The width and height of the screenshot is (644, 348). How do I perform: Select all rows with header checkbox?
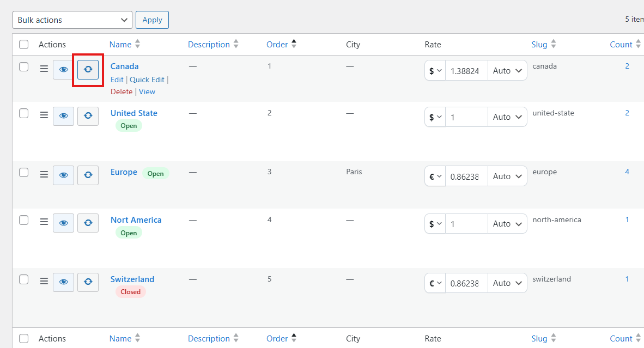coord(23,45)
